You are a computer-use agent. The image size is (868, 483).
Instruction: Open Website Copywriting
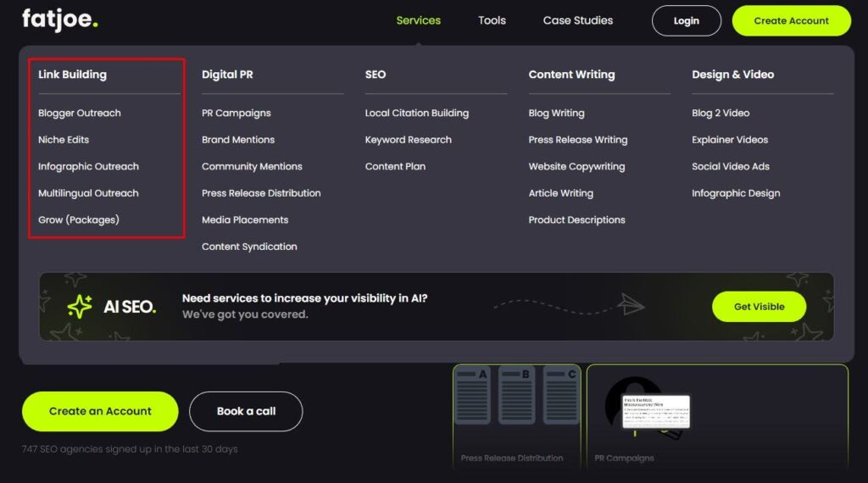(576, 167)
